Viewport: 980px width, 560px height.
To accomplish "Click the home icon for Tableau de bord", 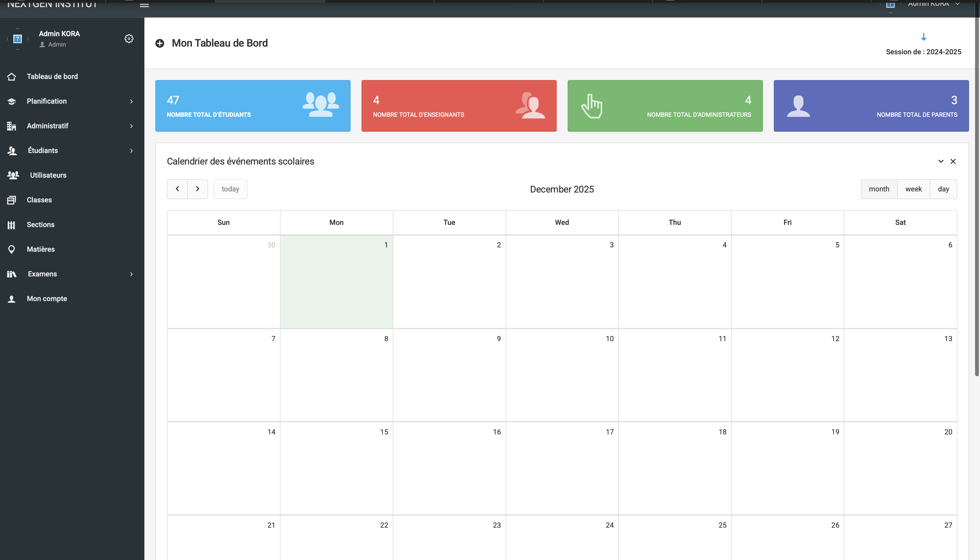I will point(12,77).
